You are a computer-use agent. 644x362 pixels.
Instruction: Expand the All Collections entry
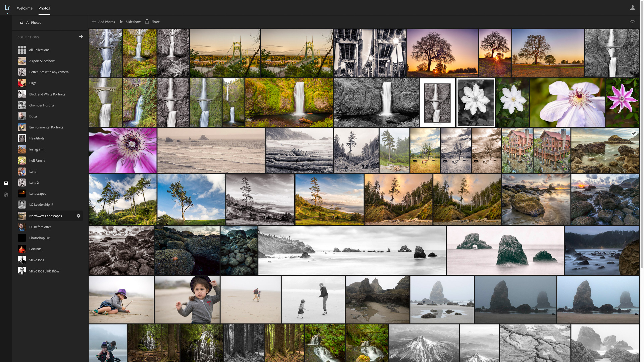coord(39,50)
